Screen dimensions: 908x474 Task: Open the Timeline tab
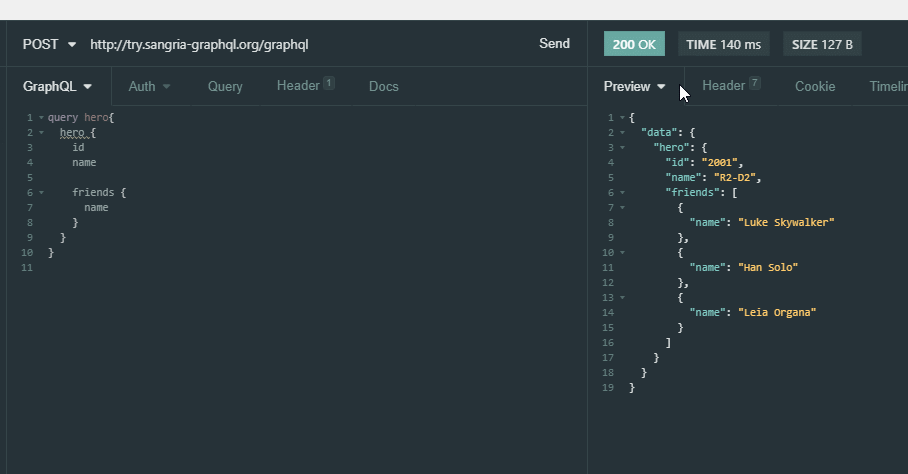tap(888, 86)
